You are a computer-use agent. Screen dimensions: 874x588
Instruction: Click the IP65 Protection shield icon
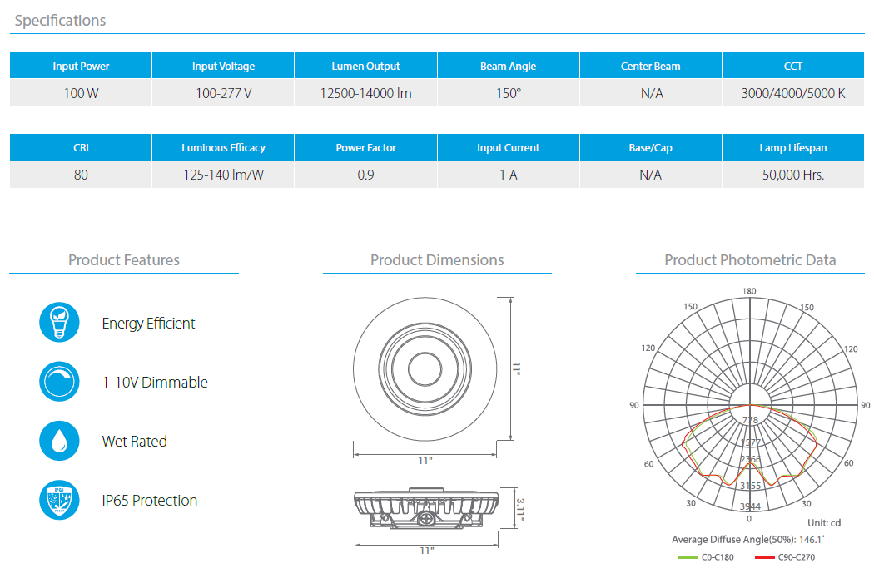[x=59, y=500]
